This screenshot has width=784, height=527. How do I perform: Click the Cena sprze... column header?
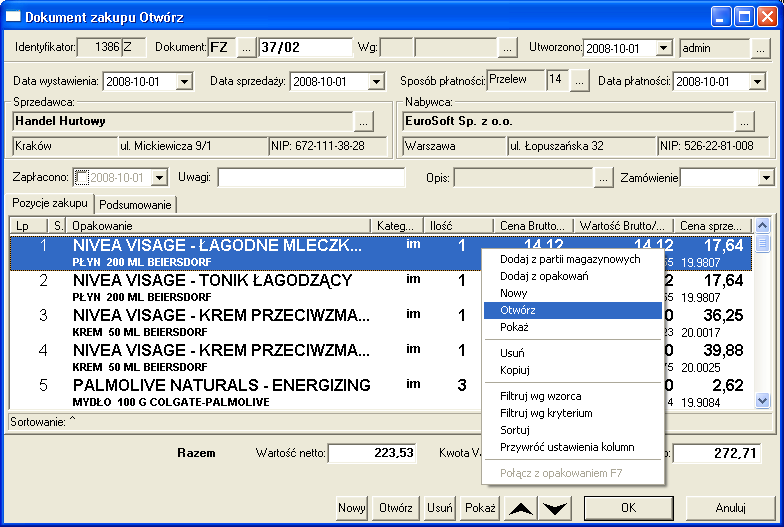click(x=712, y=226)
